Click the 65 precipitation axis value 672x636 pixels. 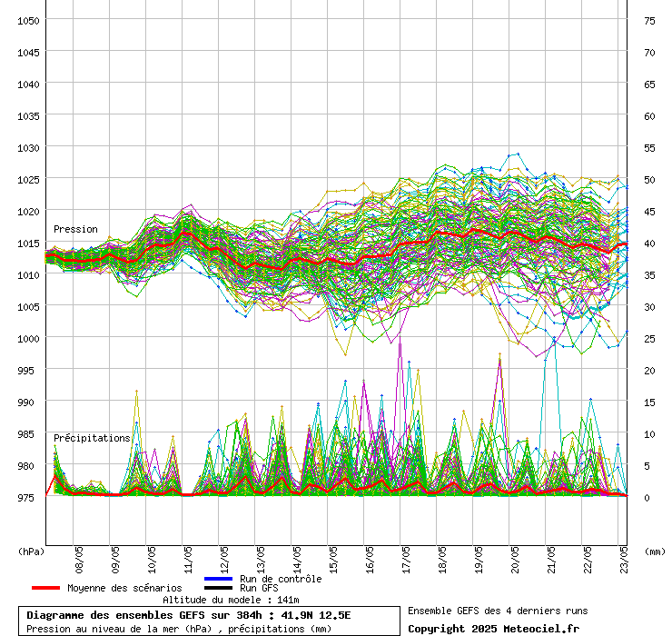click(649, 84)
